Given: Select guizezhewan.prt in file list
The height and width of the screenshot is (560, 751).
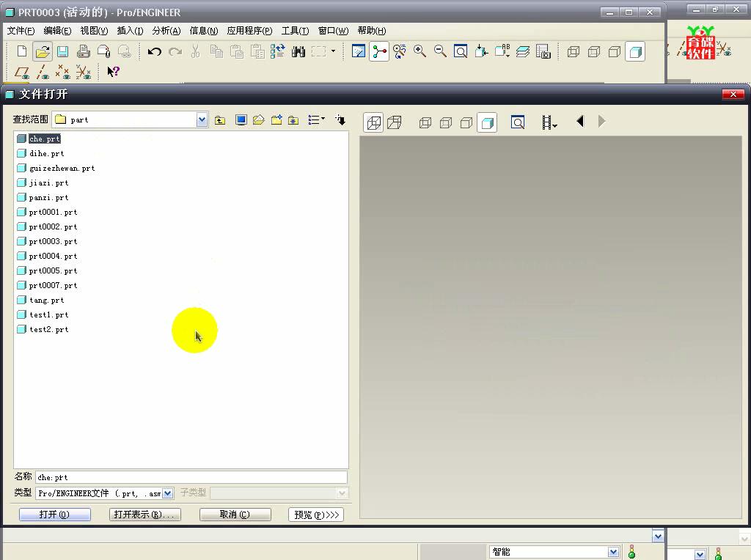Looking at the screenshot, I should 62,168.
